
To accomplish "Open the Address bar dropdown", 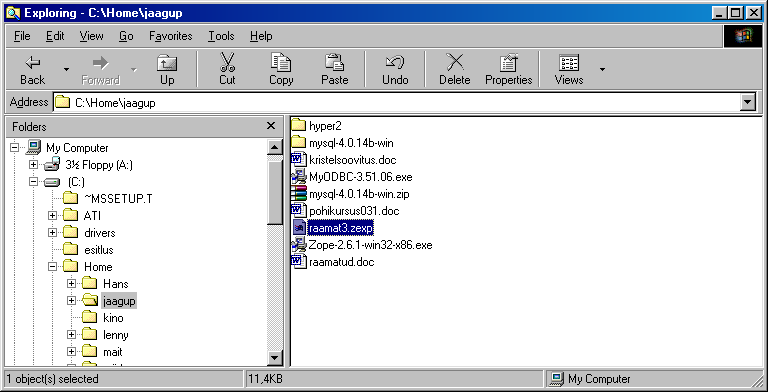I will (747, 102).
